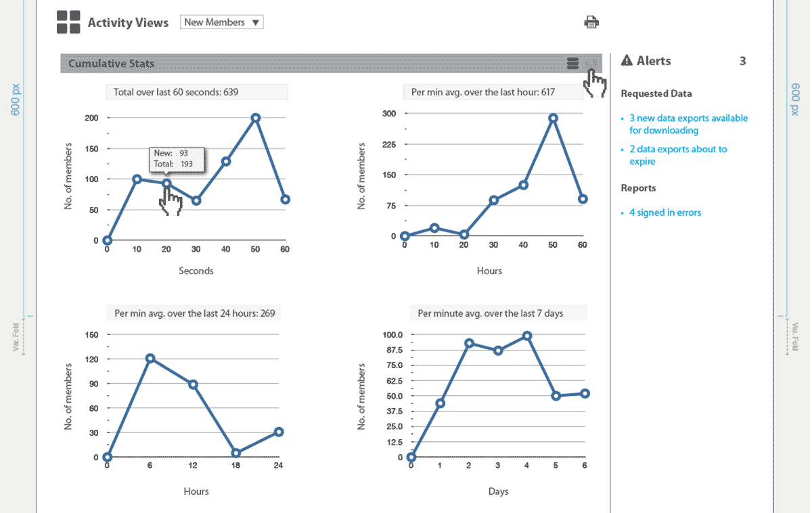Switch Cumulative Stats to list view
This screenshot has height=513, width=812.
click(x=572, y=64)
